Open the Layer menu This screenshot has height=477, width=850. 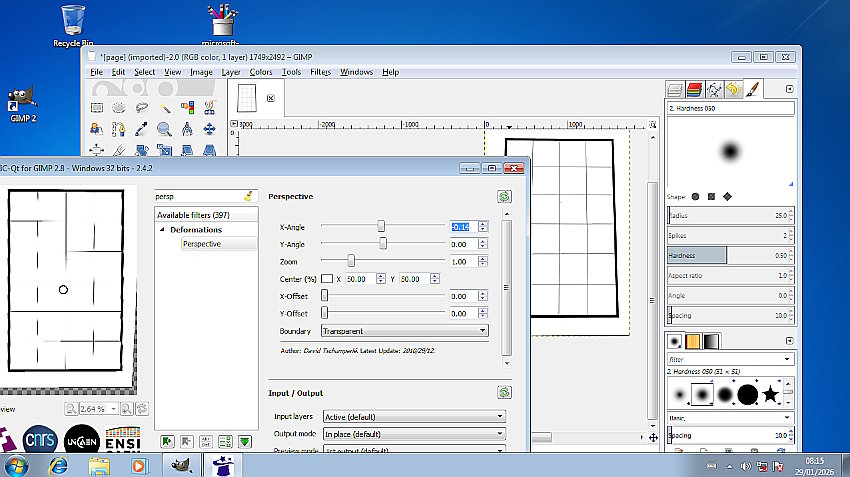coord(230,72)
